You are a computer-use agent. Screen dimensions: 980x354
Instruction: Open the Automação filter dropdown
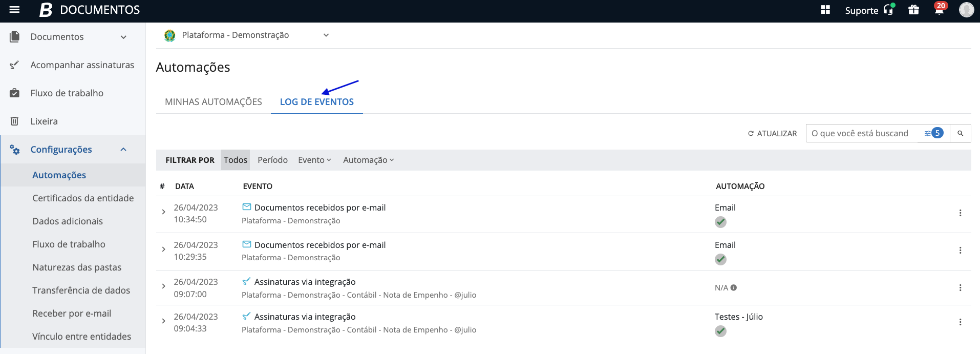(368, 160)
